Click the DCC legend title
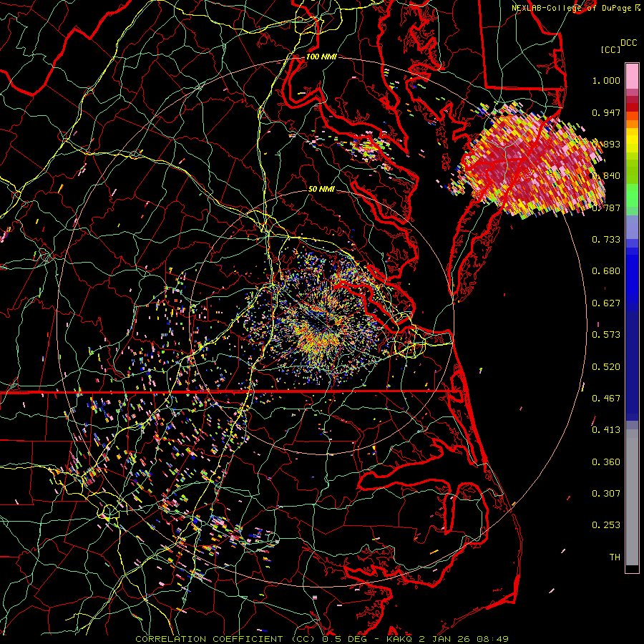The width and height of the screenshot is (644, 644). [628, 43]
